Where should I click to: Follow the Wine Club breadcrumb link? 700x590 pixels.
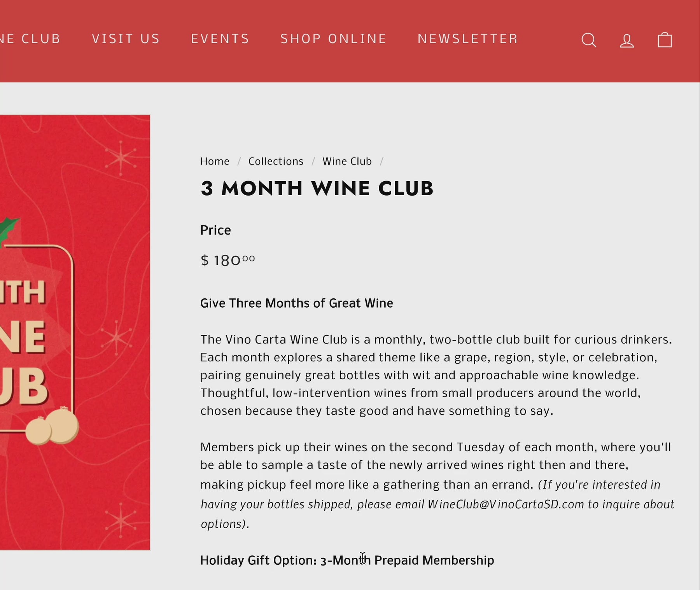pyautogui.click(x=347, y=161)
